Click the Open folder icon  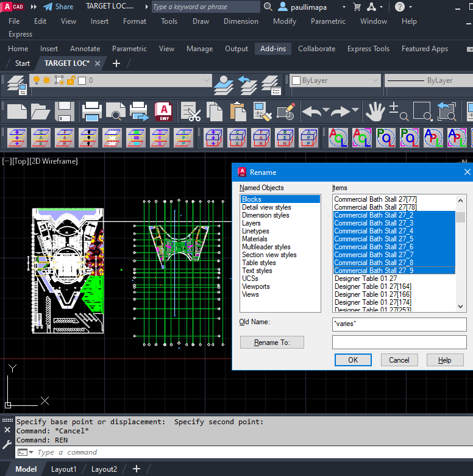point(40,112)
